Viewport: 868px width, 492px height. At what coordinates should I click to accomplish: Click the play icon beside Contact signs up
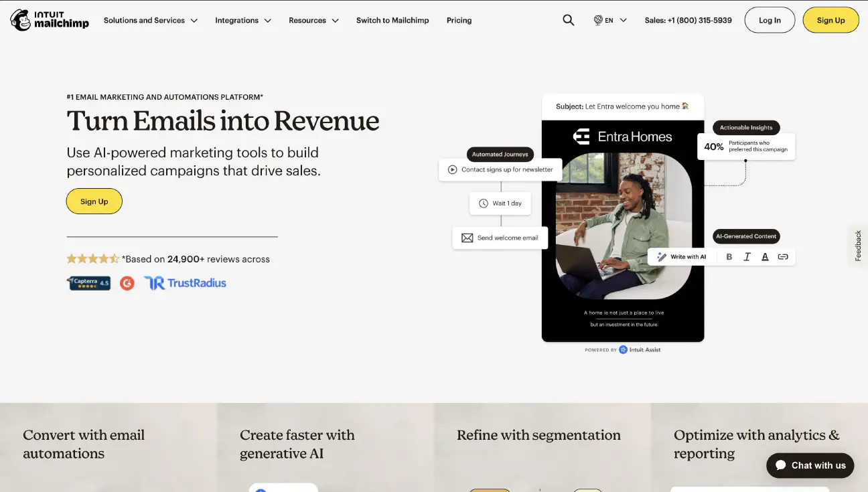453,170
